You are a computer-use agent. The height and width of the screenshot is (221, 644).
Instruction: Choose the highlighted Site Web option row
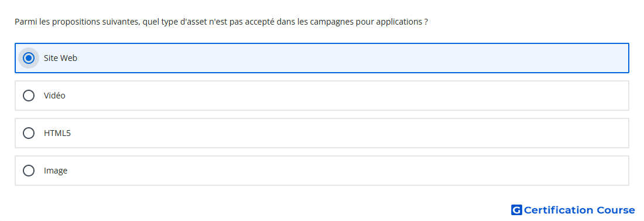(322, 58)
